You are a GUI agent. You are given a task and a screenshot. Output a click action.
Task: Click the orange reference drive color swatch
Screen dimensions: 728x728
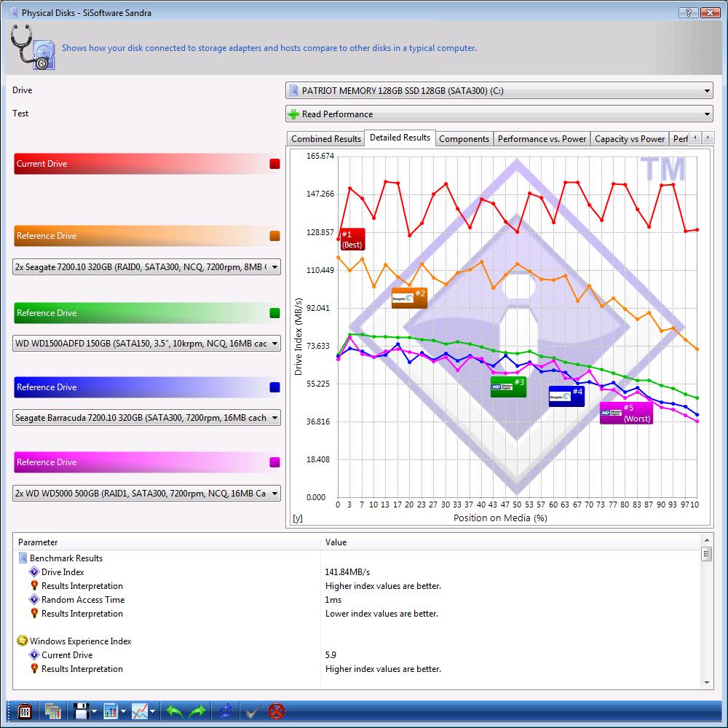click(275, 236)
